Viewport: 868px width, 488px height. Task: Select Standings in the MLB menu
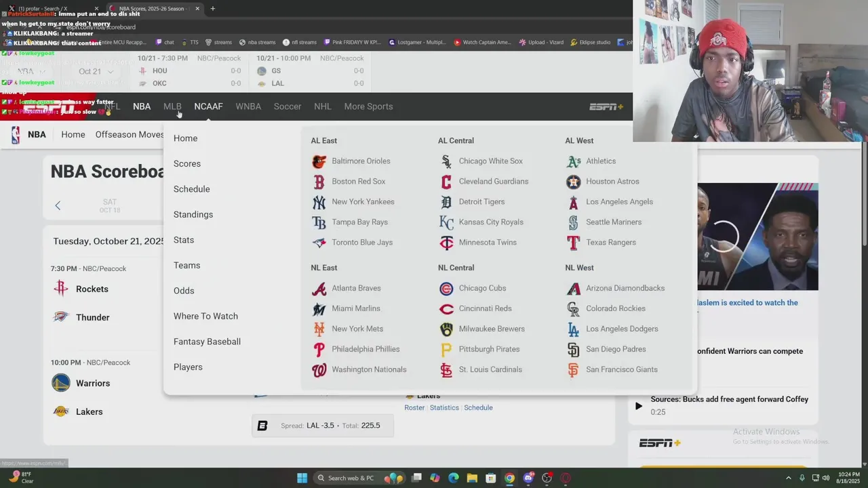[x=193, y=214]
